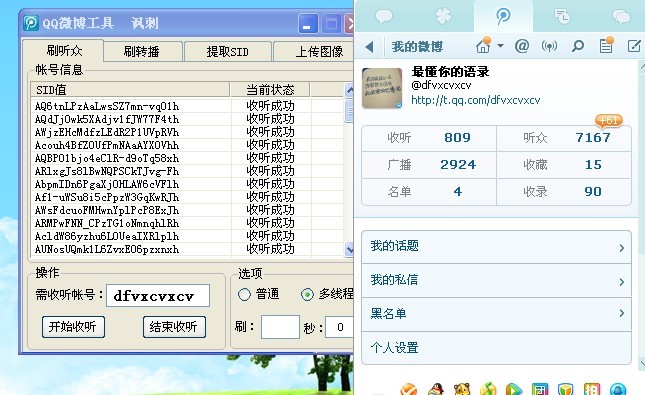The height and width of the screenshot is (395, 645).
Task: Open the Weibo search magnifier icon
Action: 578,46
